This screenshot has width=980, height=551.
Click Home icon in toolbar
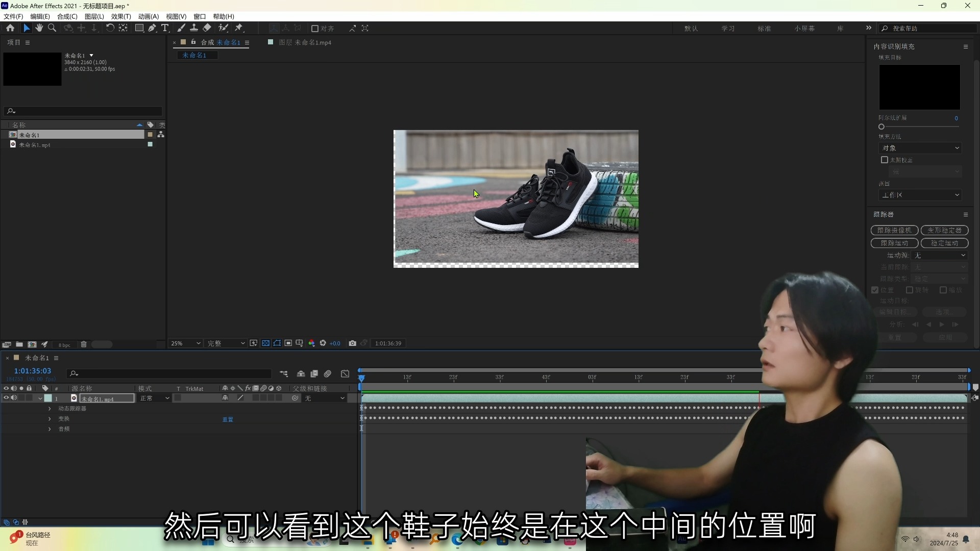10,28
